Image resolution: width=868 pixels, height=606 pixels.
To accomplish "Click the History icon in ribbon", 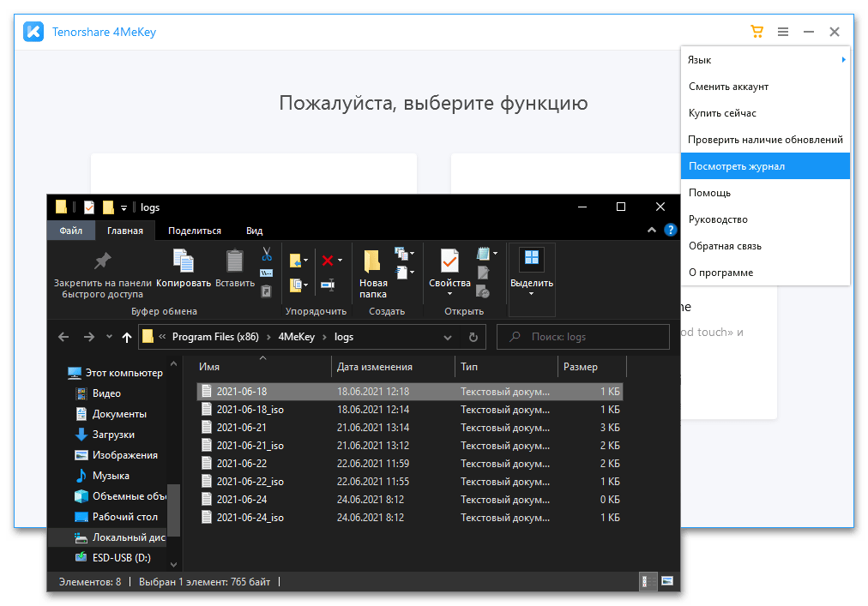I will [x=483, y=291].
